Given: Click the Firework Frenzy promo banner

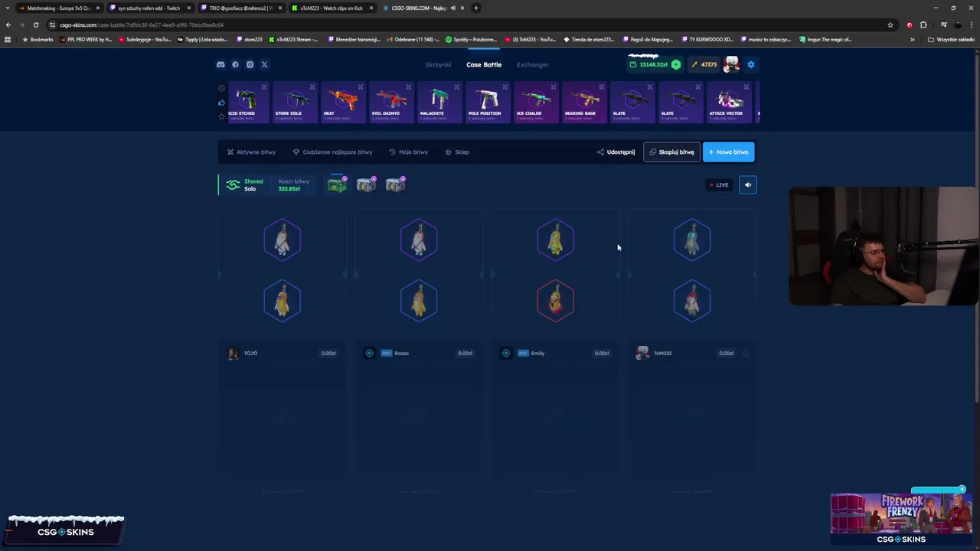Looking at the screenshot, I should (x=901, y=519).
